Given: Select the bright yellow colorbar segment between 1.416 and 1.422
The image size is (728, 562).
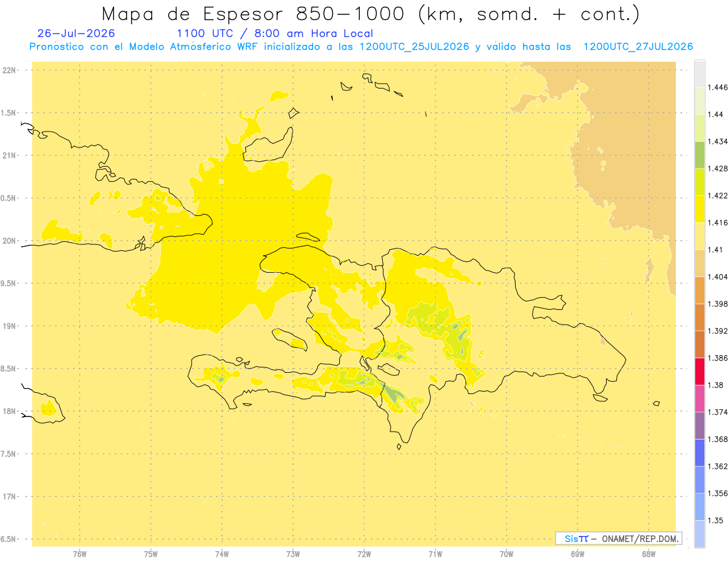Looking at the screenshot, I should [x=699, y=209].
